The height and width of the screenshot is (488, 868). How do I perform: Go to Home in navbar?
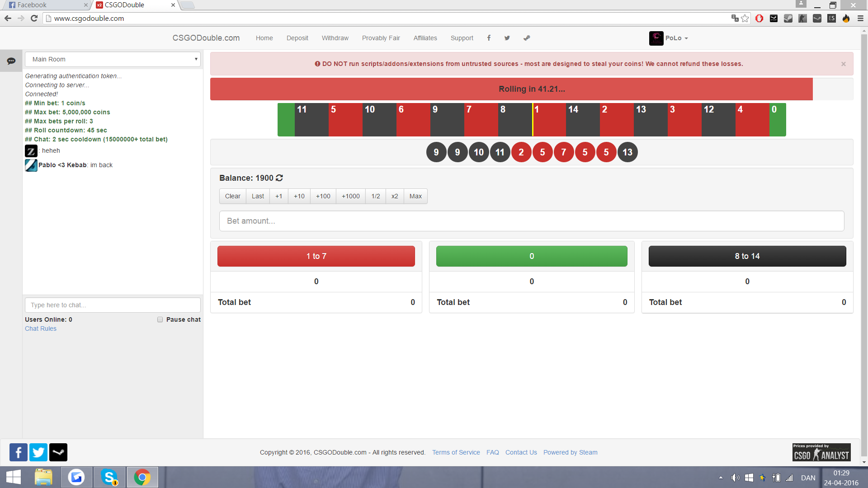pyautogui.click(x=264, y=38)
